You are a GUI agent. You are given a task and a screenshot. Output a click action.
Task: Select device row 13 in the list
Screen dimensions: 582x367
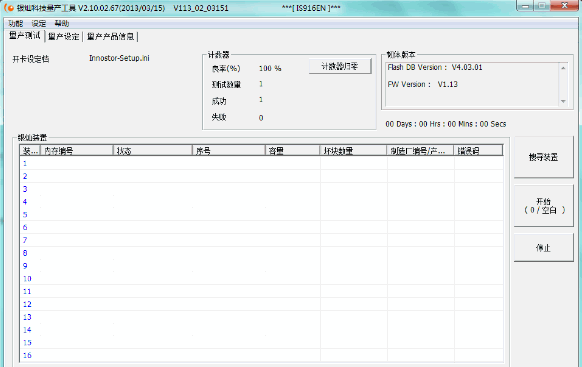point(262,317)
